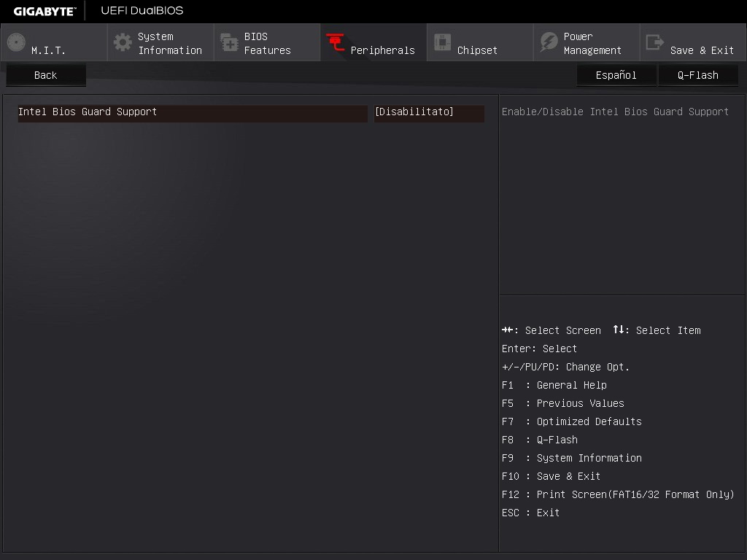Open the Power Management tab label

point(592,43)
